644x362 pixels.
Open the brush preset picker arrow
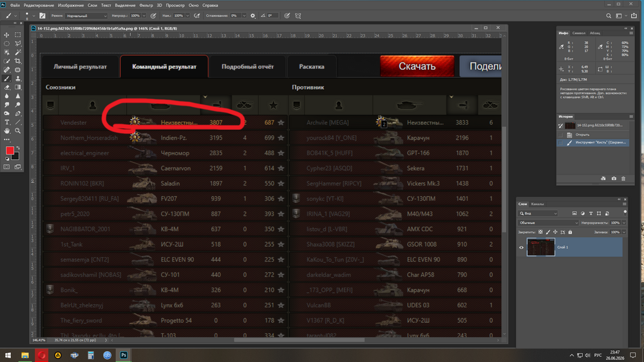pos(33,15)
